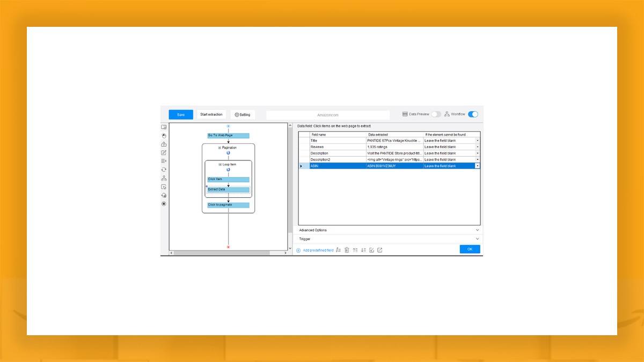Click the move field down icon
The width and height of the screenshot is (644, 362).
tap(363, 250)
